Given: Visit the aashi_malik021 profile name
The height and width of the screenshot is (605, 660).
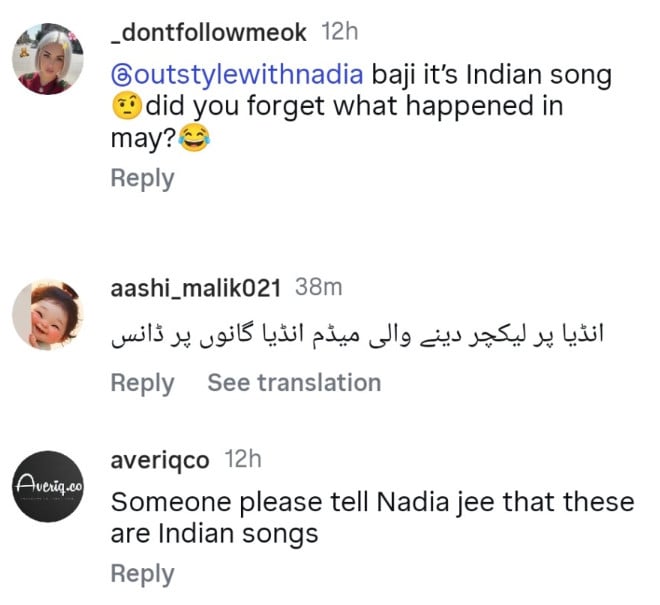Looking at the screenshot, I should (198, 288).
